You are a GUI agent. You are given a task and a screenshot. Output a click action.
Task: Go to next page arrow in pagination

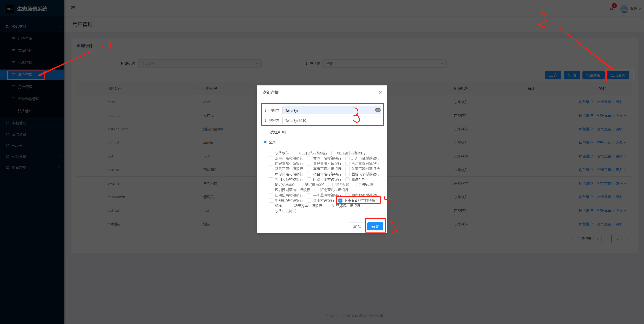pos(628,239)
